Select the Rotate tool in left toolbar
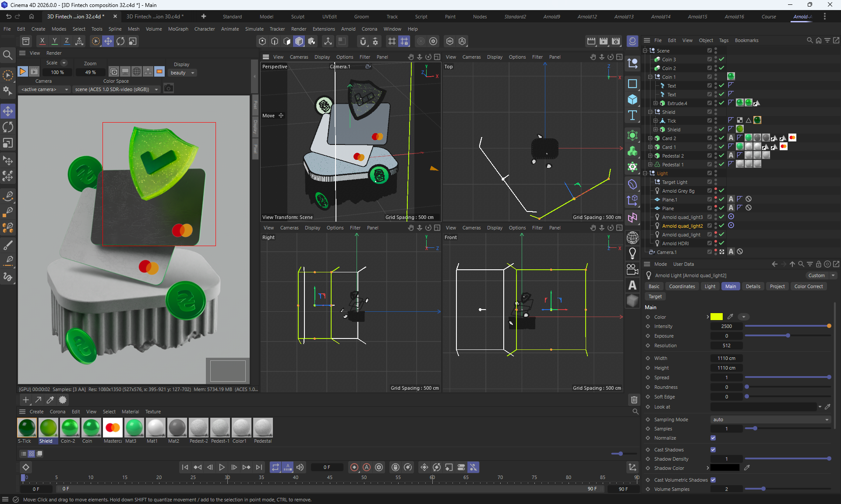Image resolution: width=841 pixels, height=504 pixels. pos(8,127)
